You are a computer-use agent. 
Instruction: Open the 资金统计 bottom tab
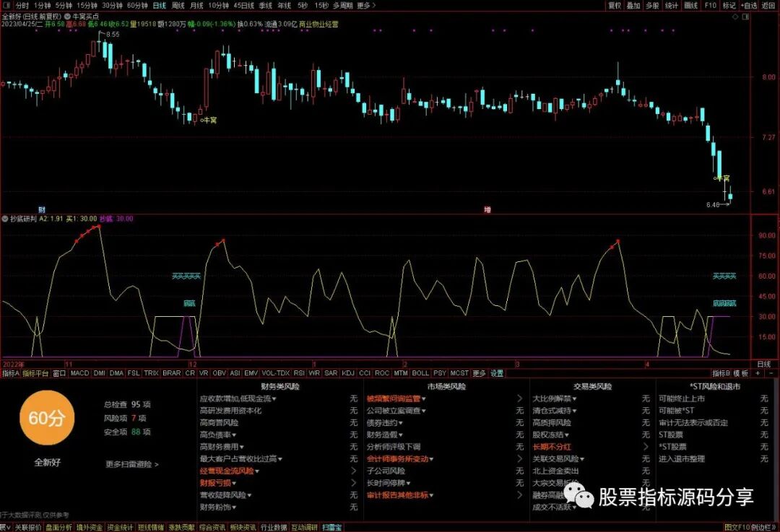pos(120,528)
